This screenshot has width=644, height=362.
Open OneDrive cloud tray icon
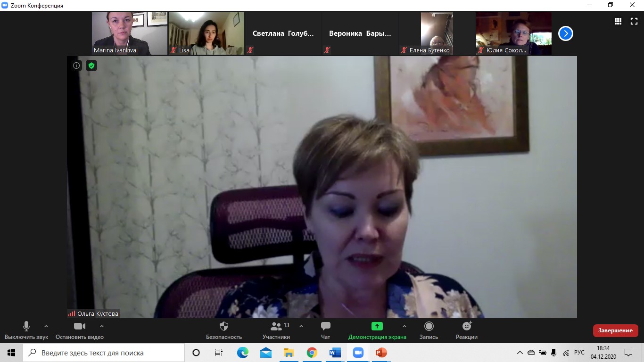pyautogui.click(x=531, y=353)
